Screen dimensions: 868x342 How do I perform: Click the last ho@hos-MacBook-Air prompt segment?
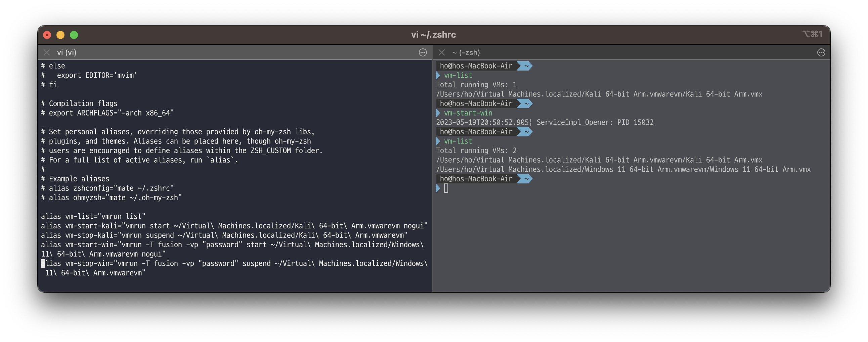coord(476,179)
